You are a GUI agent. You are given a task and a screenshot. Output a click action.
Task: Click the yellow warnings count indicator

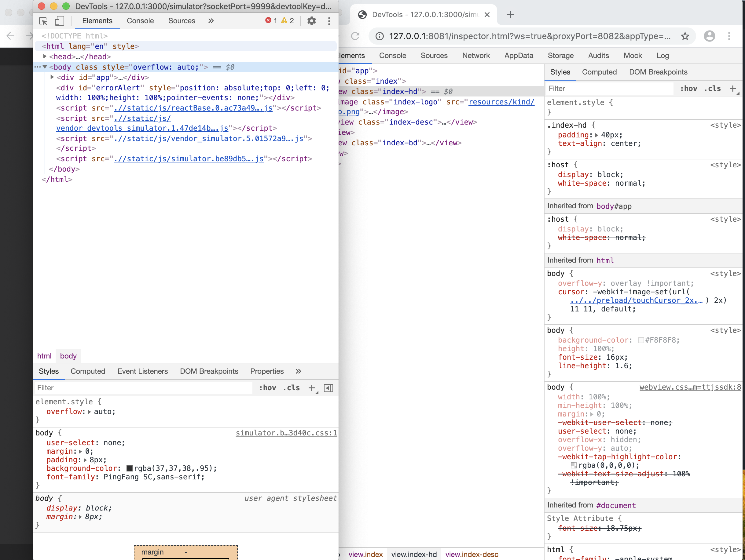(288, 21)
